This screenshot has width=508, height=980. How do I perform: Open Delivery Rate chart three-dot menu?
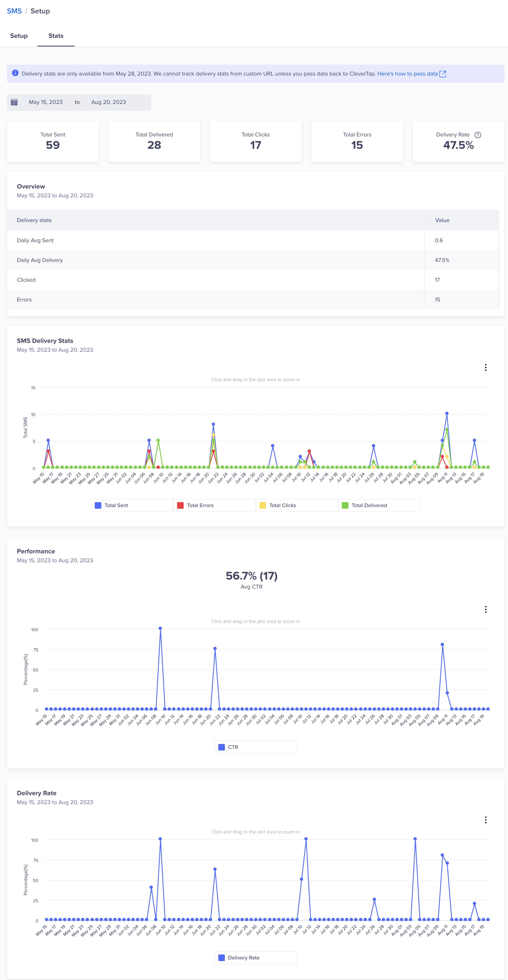(x=486, y=820)
